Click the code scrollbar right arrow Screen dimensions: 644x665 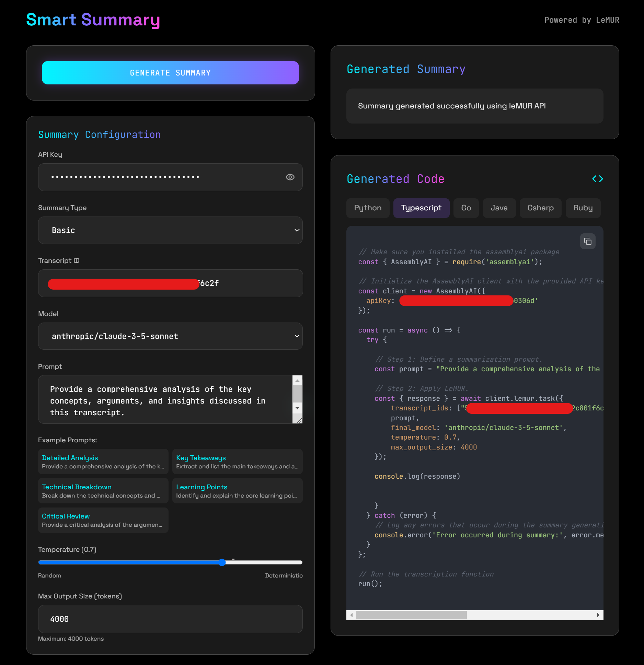[x=598, y=615]
